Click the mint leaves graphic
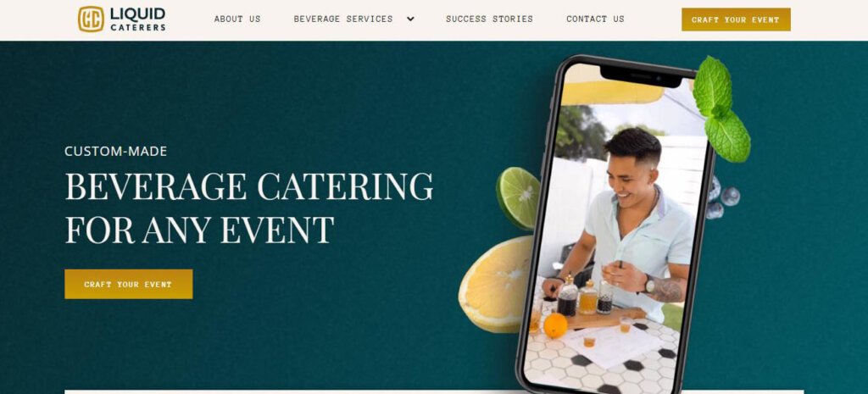 pyautogui.click(x=721, y=108)
